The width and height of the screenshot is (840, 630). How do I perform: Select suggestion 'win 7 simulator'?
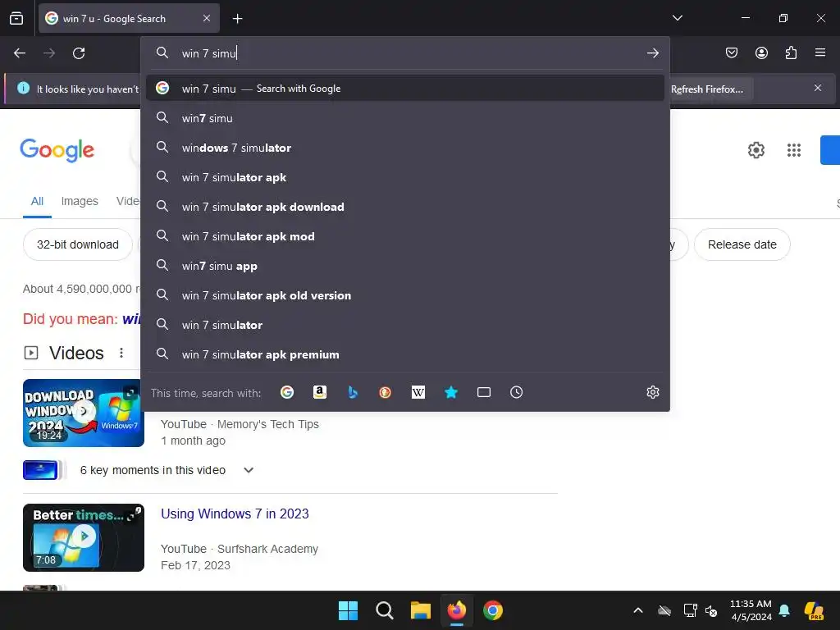pos(405,325)
